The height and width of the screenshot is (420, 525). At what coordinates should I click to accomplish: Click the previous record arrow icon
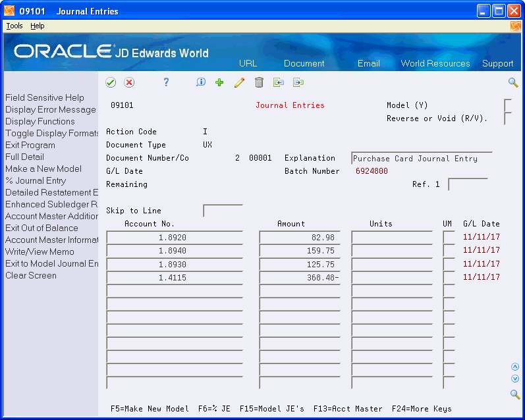click(279, 82)
